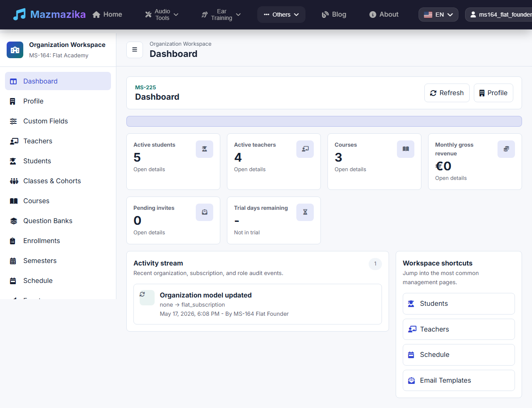Image resolution: width=532 pixels, height=408 pixels.
Task: Open details for Monthly gross revenue
Action: (x=451, y=178)
